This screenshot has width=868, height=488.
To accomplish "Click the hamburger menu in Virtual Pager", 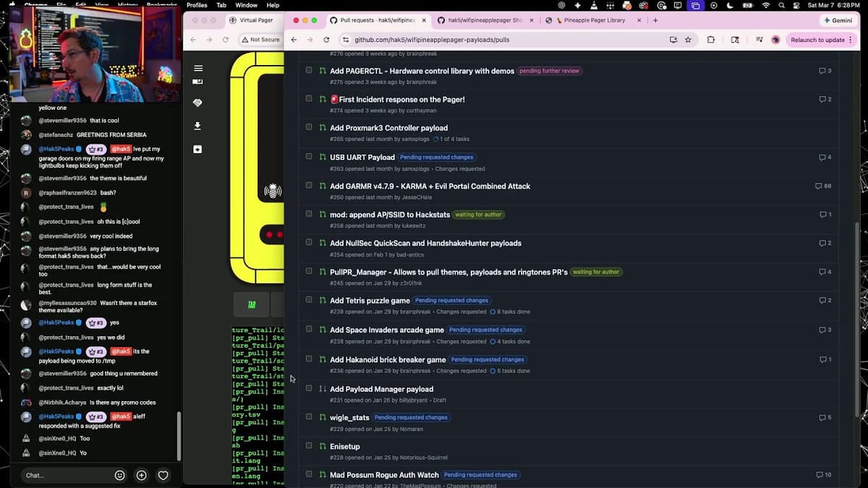I will (198, 68).
